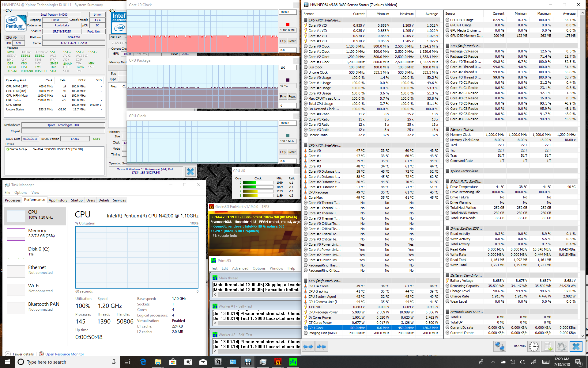Viewport: 588px width, 368px height.
Task: Click the red color swatch on Core #0 Clock graph
Action: pyautogui.click(x=288, y=25)
